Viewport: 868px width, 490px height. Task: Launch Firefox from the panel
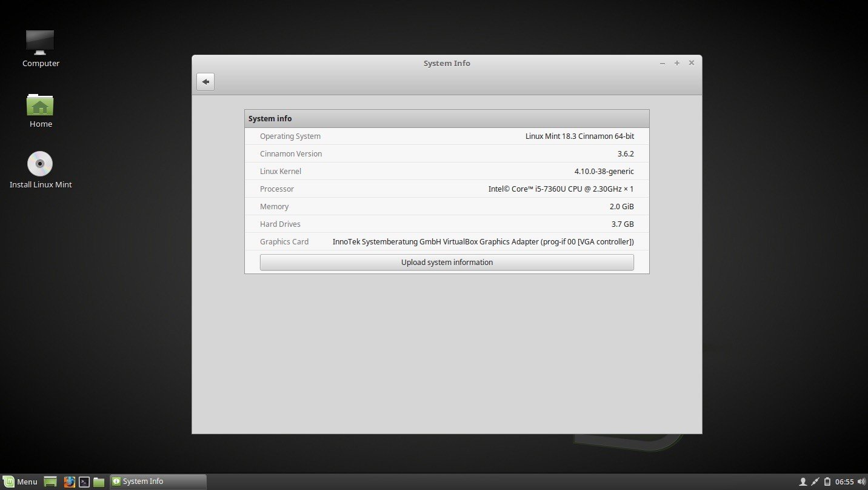click(69, 482)
